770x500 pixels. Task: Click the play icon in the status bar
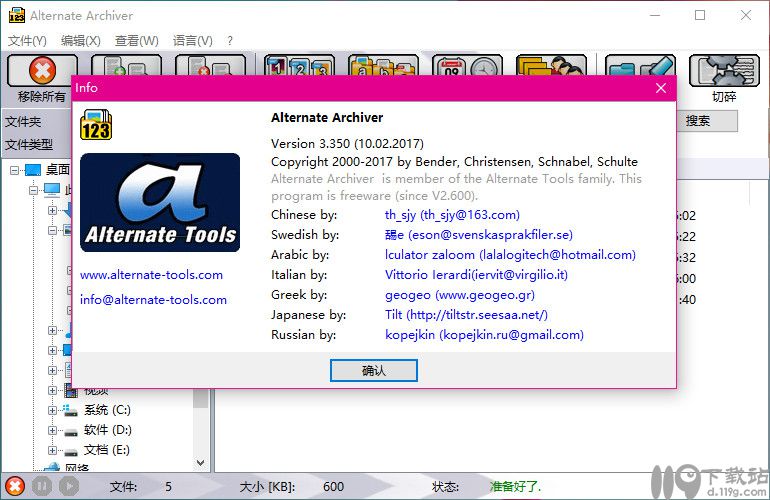click(69, 486)
